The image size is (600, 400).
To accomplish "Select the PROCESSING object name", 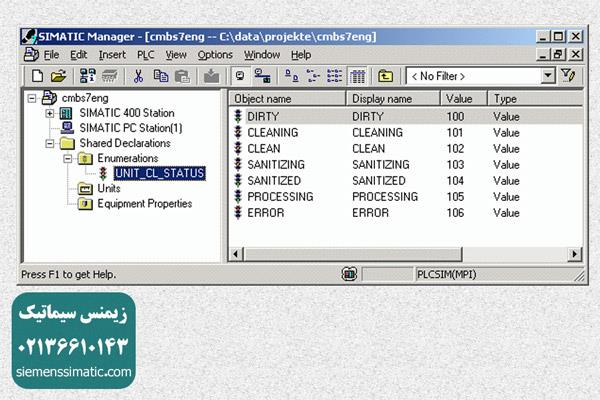I will [x=280, y=197].
